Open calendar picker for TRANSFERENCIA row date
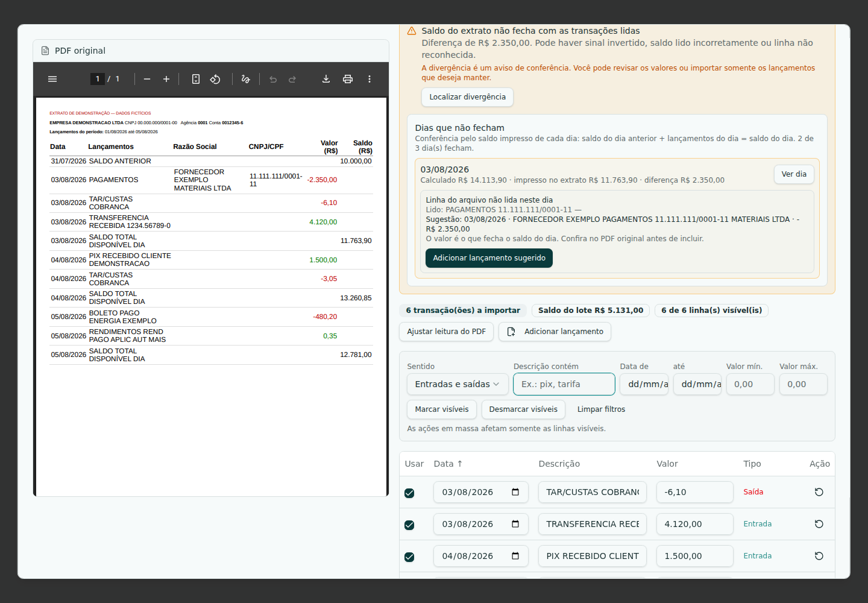868x603 pixels. [515, 524]
